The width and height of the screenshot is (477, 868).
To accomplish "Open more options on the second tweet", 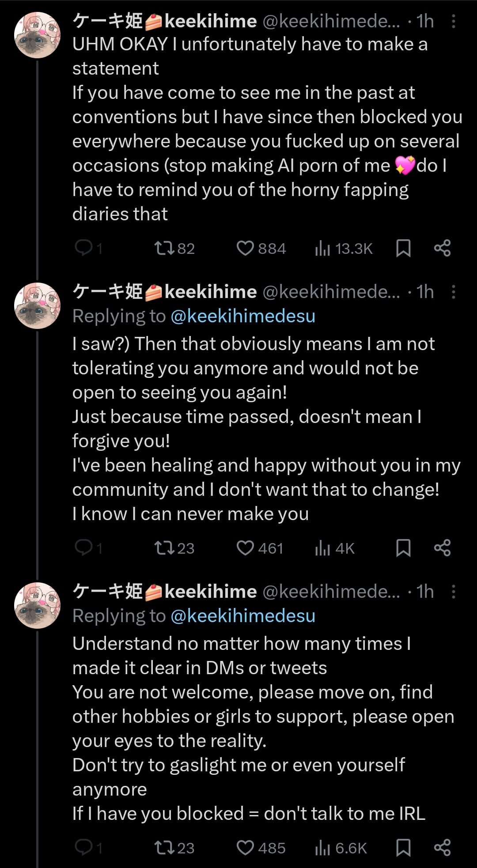I will pyautogui.click(x=453, y=291).
